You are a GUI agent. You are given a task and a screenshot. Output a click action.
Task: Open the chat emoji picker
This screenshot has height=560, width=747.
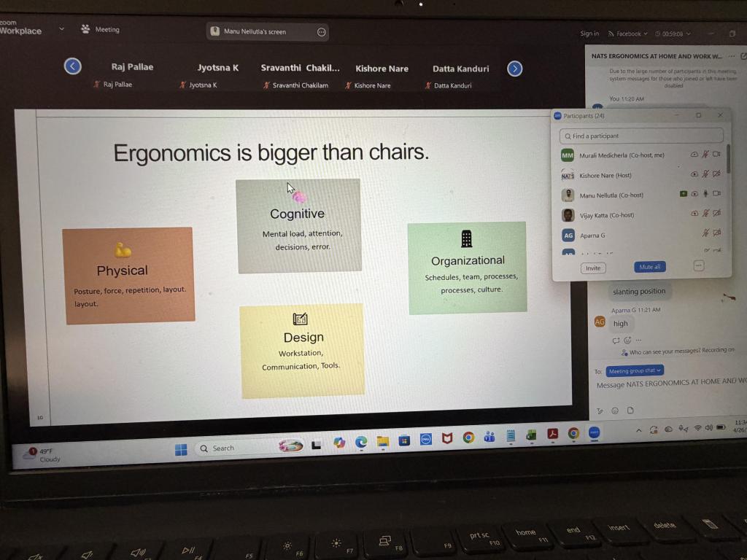(x=615, y=411)
